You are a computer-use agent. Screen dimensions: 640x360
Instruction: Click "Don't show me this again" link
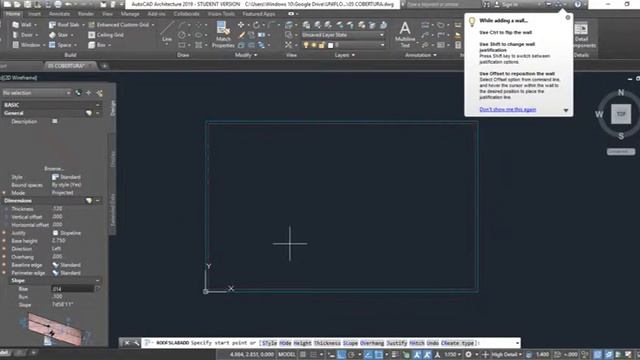pyautogui.click(x=507, y=109)
